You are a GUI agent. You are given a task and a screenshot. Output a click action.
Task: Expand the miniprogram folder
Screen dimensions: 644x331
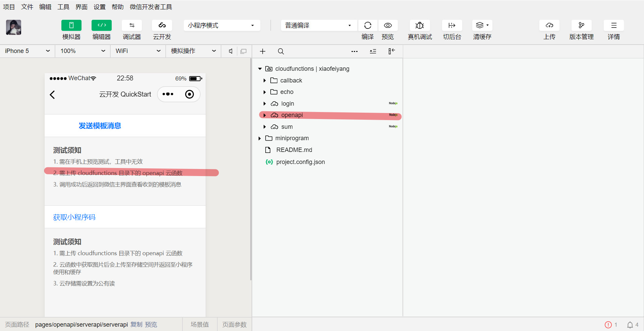(x=260, y=138)
